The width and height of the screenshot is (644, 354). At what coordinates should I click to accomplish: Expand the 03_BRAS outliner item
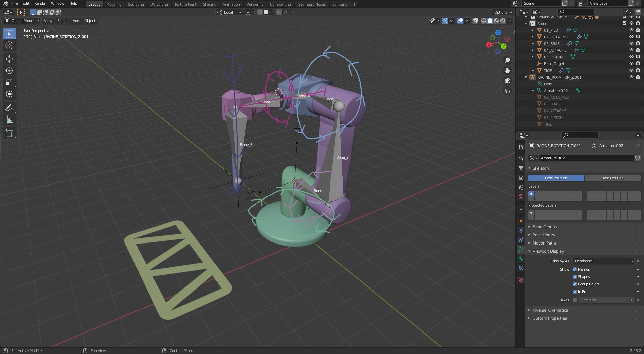pyautogui.click(x=532, y=43)
